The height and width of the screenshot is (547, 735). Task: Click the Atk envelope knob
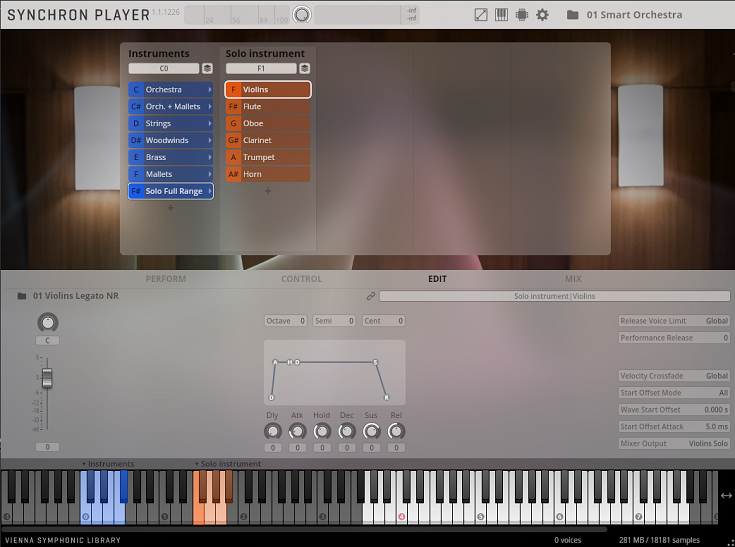tap(297, 431)
